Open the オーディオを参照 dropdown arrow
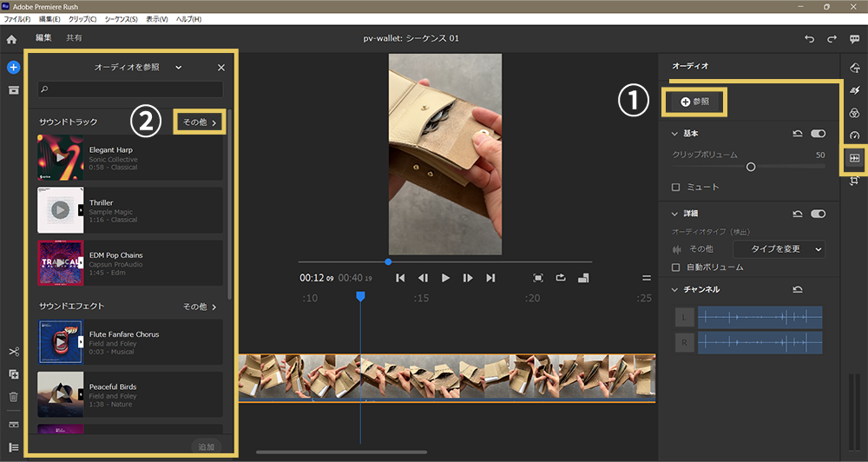This screenshot has width=868, height=462. pos(178,68)
